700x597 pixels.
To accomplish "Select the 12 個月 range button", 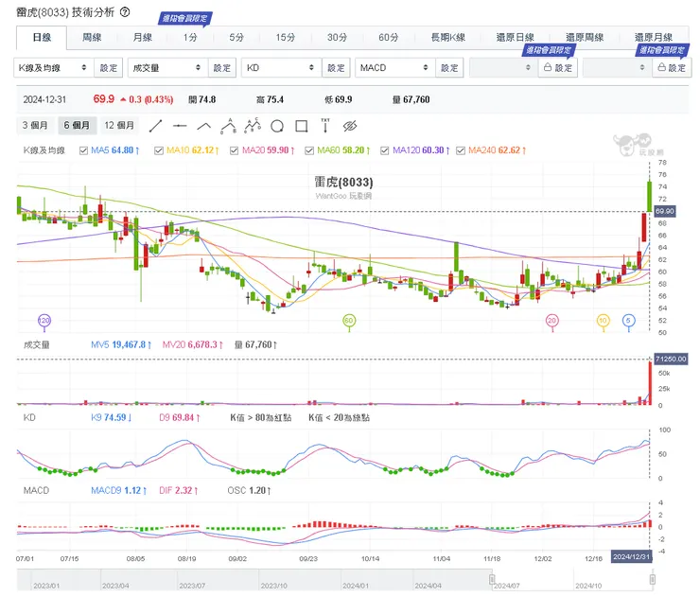I will (x=119, y=126).
